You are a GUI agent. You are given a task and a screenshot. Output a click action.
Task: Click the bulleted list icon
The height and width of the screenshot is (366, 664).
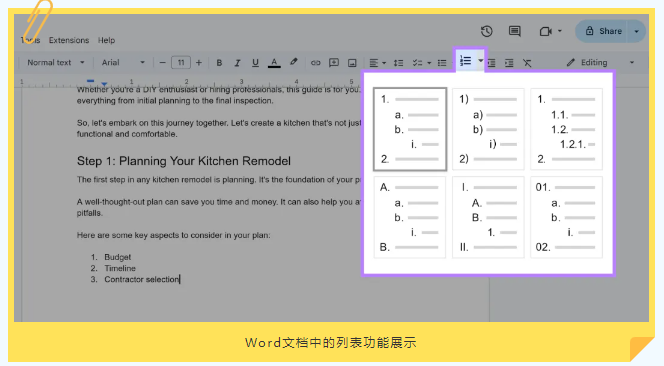click(x=442, y=63)
